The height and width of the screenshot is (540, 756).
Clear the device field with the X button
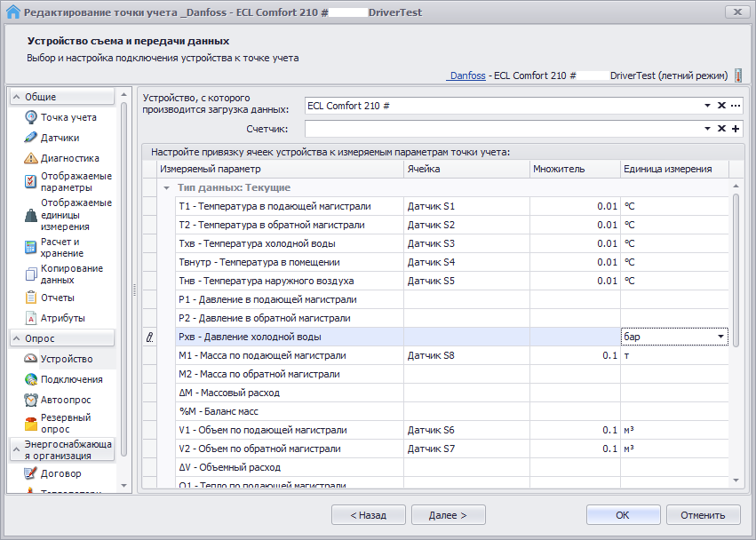click(x=721, y=106)
